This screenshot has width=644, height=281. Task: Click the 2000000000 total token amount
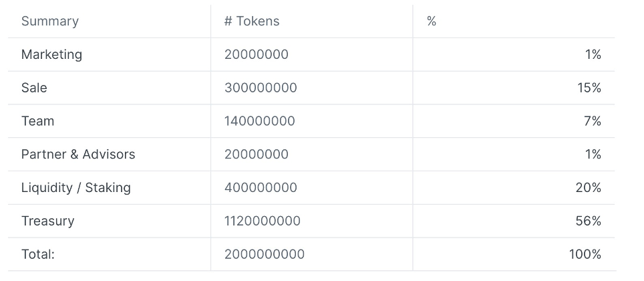pyautogui.click(x=265, y=254)
